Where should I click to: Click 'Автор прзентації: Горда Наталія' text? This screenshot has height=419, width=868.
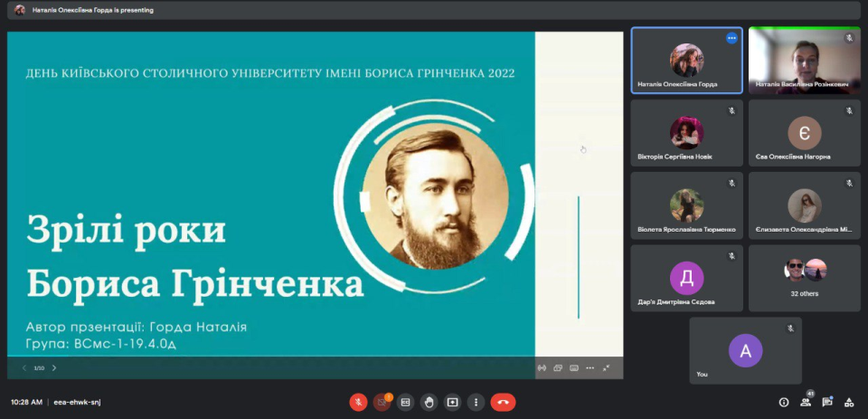pyautogui.click(x=137, y=327)
